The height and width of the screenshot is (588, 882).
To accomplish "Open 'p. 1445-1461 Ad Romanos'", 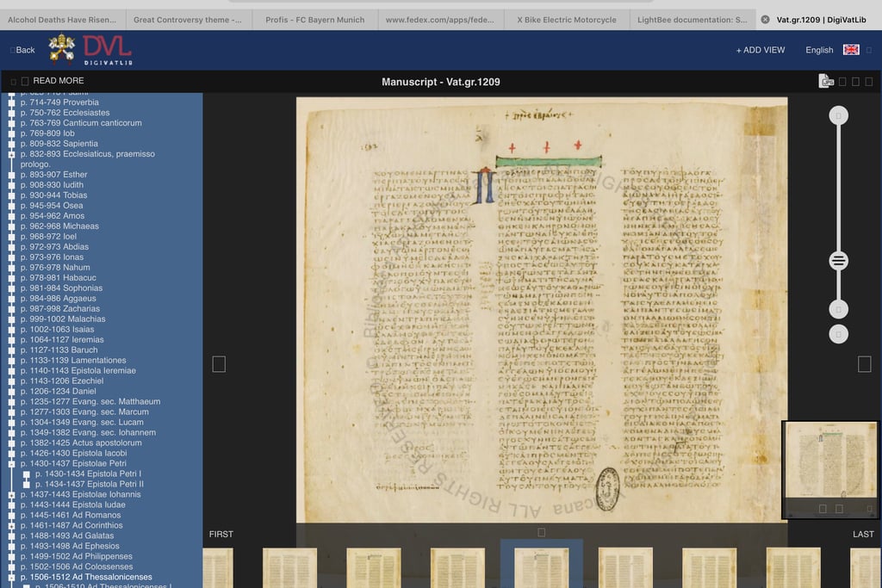I will (71, 516).
